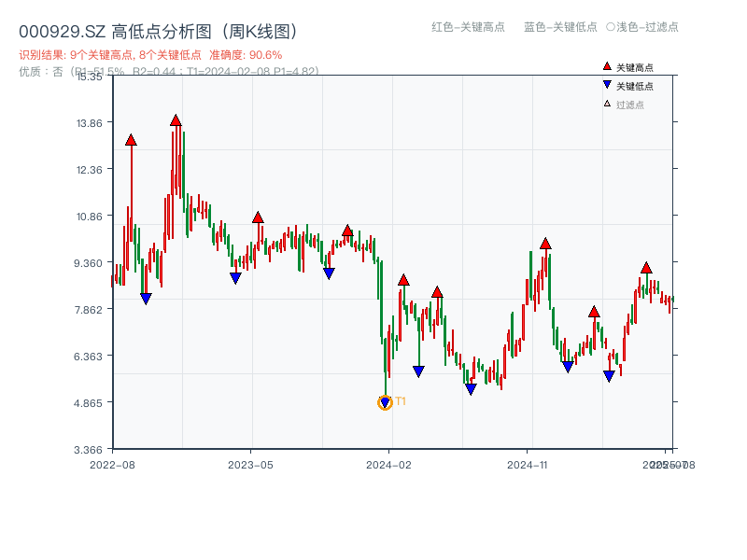
Task: Click the first red high marker near 2022-08
Action: tap(131, 139)
